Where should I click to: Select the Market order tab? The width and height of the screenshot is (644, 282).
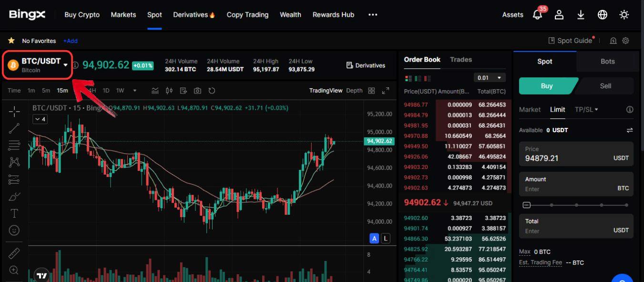click(x=530, y=110)
